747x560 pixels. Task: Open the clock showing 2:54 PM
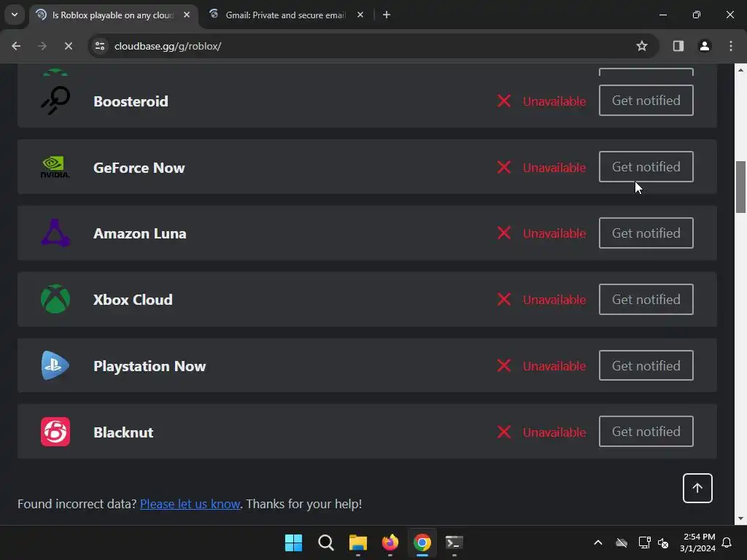point(697,542)
